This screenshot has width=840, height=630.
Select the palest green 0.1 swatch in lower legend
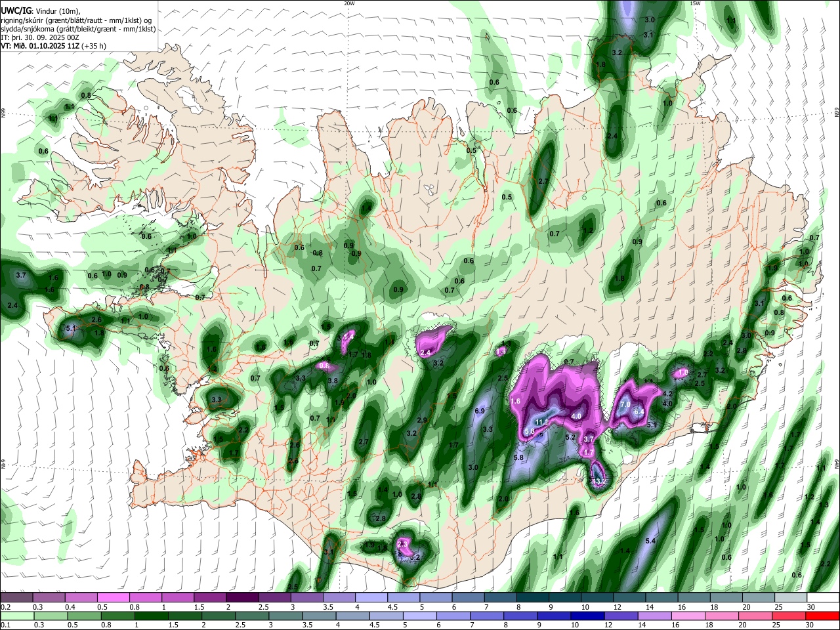point(16,616)
